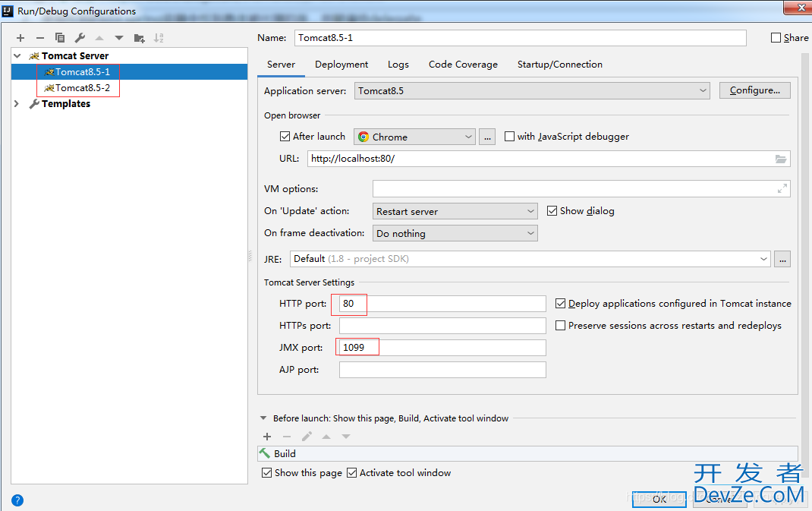This screenshot has height=511, width=812.
Task: Toggle Deploy applications configured in Tomcat instance
Action: click(560, 303)
